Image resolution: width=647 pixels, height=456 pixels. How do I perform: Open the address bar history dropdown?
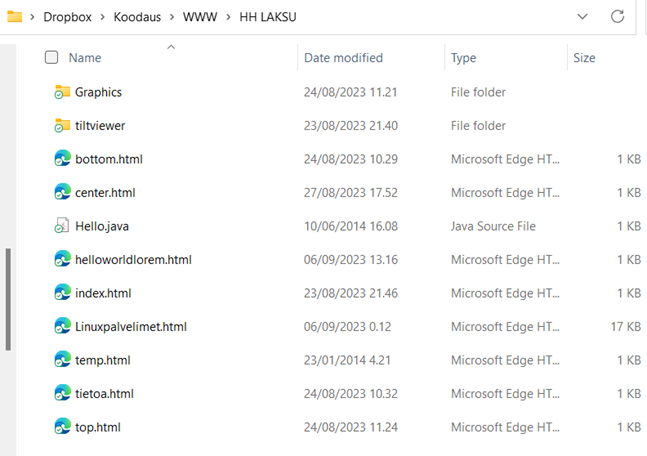(x=583, y=16)
